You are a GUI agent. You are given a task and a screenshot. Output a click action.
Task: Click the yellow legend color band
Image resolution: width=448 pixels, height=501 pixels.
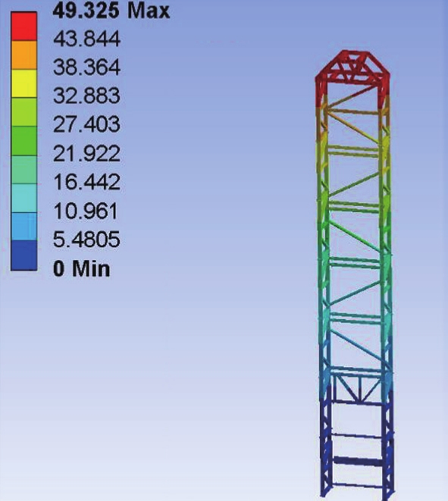(24, 83)
